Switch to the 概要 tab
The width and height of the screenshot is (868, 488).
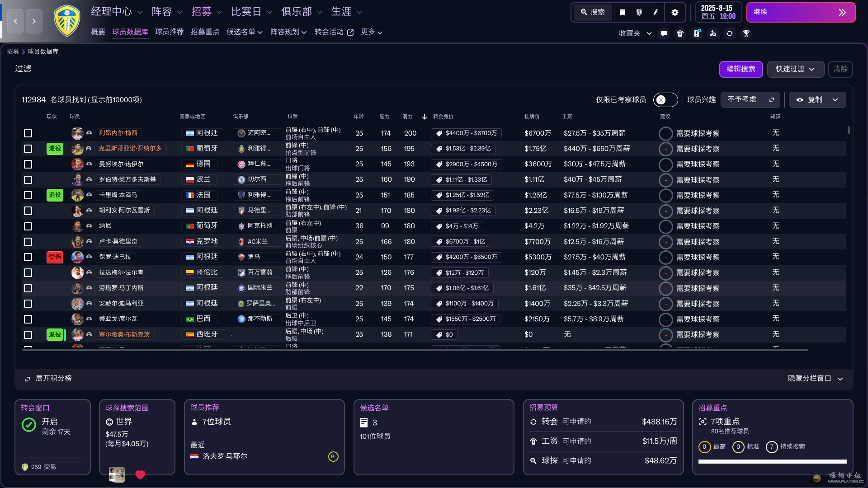pos(98,32)
